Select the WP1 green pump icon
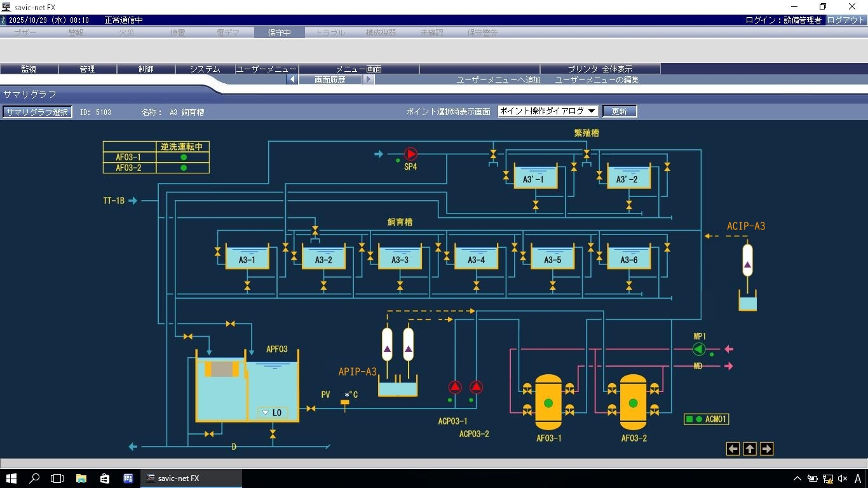Screen dimensions: 868x488 tap(699, 349)
